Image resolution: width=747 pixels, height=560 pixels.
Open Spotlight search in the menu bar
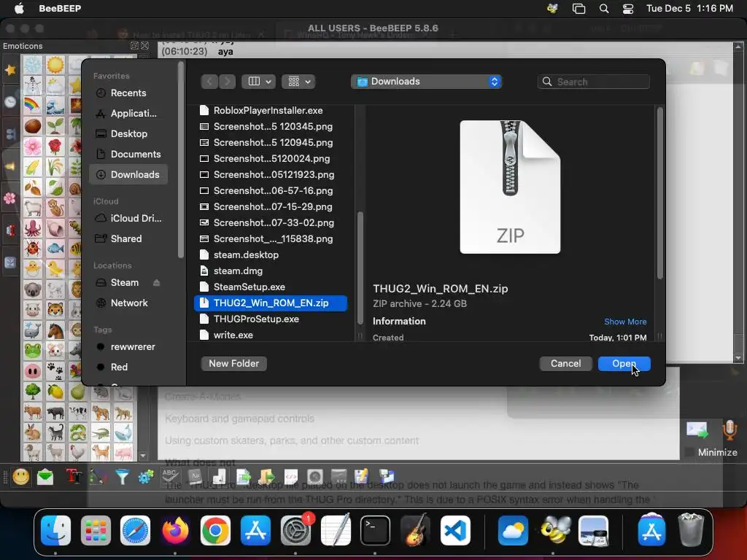(x=603, y=9)
